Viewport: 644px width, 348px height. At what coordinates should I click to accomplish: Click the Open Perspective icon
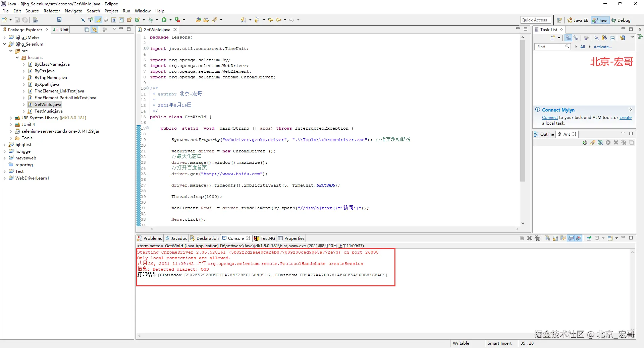559,20
